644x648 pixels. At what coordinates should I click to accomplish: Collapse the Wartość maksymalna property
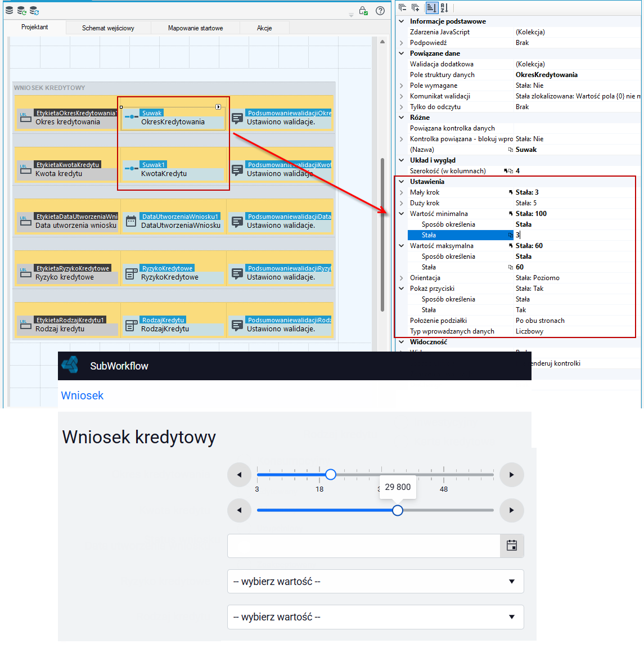402,245
